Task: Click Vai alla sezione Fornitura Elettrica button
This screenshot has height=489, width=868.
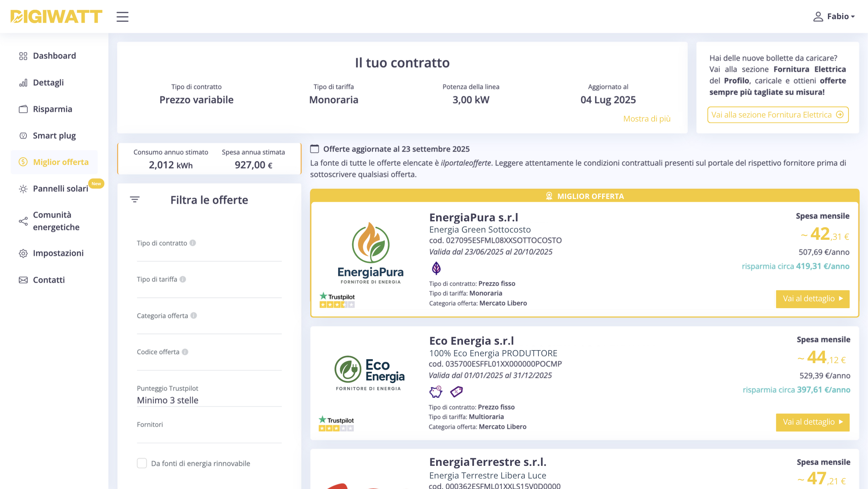Action: (778, 115)
